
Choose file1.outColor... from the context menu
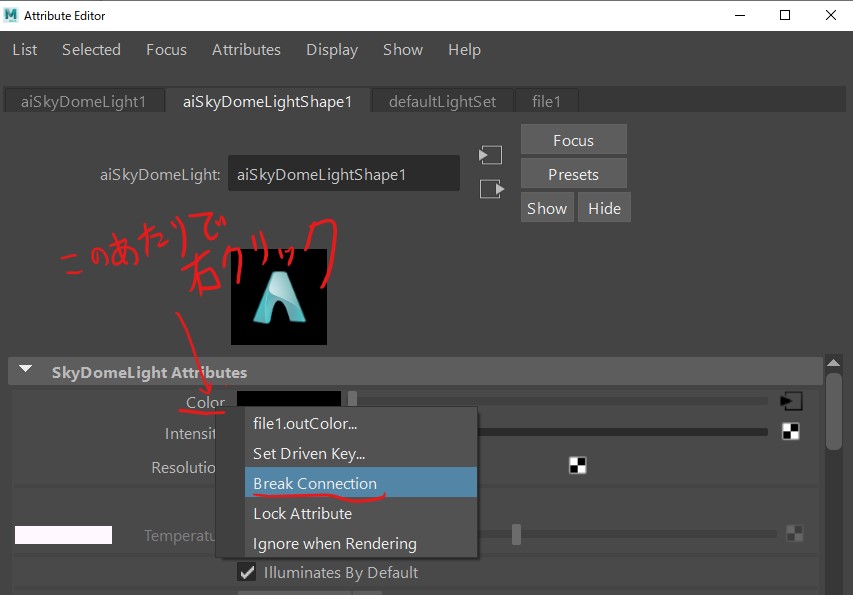coord(361,424)
